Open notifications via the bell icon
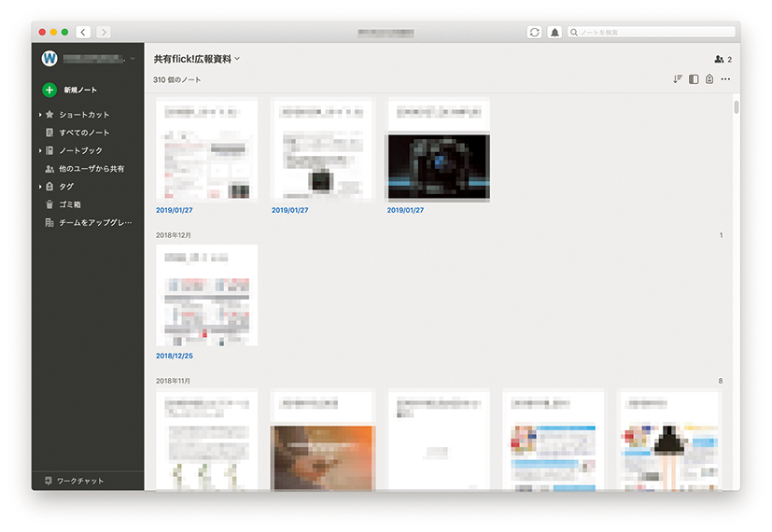This screenshot has width=772, height=532. (x=554, y=32)
